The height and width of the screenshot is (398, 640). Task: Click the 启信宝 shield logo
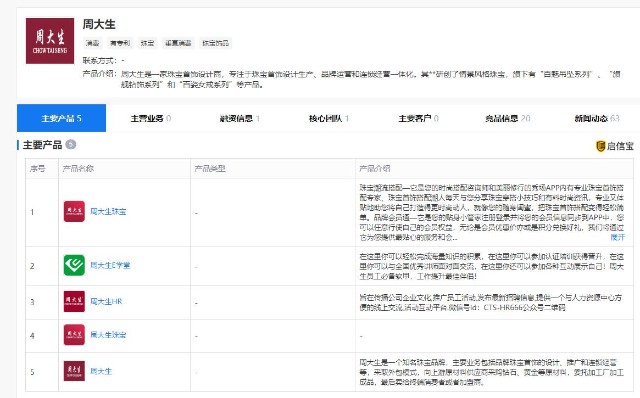[601, 146]
